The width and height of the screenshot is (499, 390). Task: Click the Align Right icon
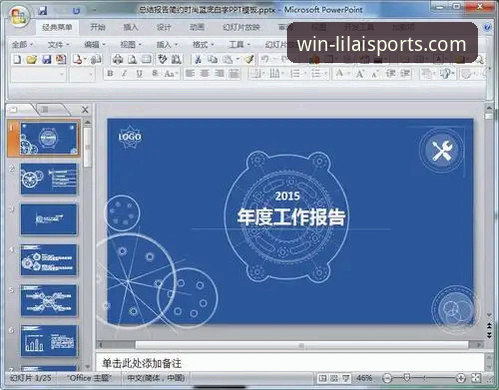click(219, 73)
